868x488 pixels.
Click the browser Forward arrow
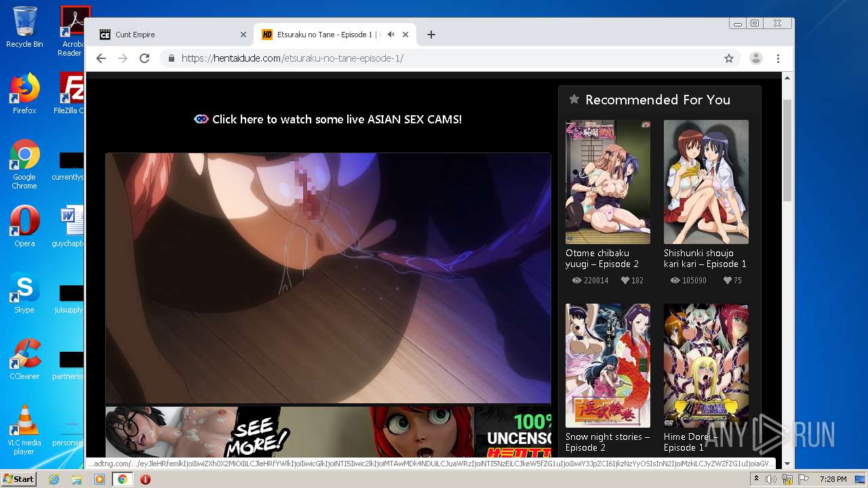123,58
